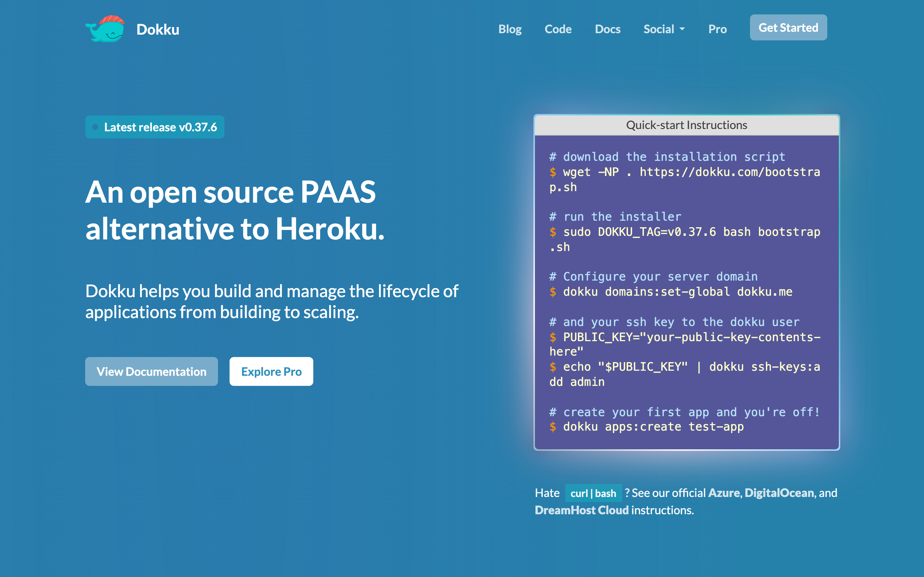Open the Pro nav link
Screen dimensions: 924x577
tap(718, 29)
